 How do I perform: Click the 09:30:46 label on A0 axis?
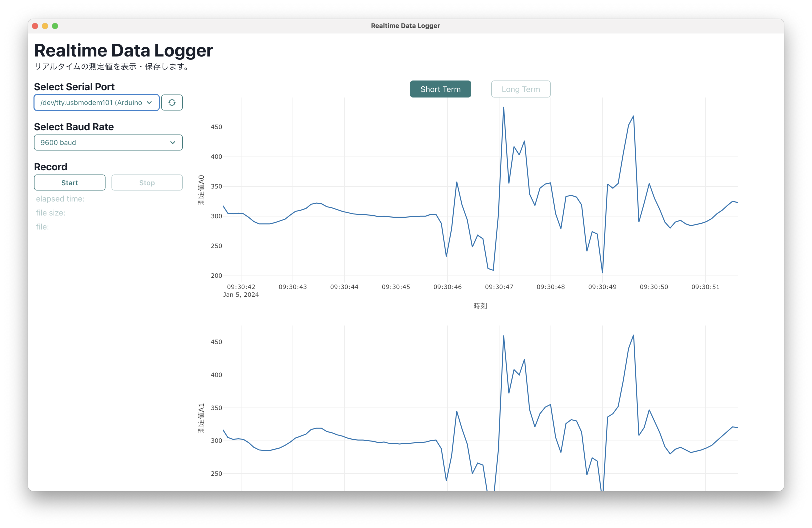[447, 287]
